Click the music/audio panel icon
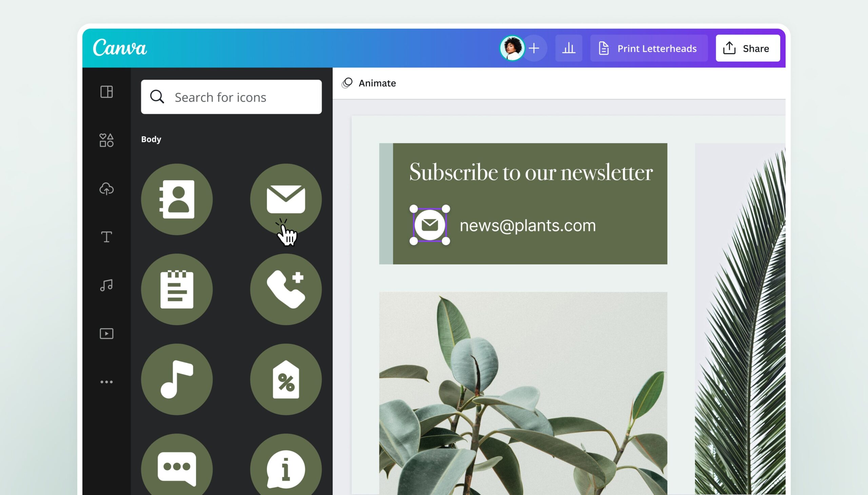 (x=106, y=285)
